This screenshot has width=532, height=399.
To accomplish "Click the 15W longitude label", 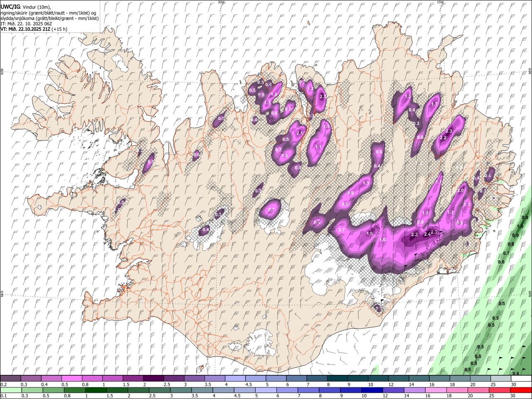I will [440, 2].
